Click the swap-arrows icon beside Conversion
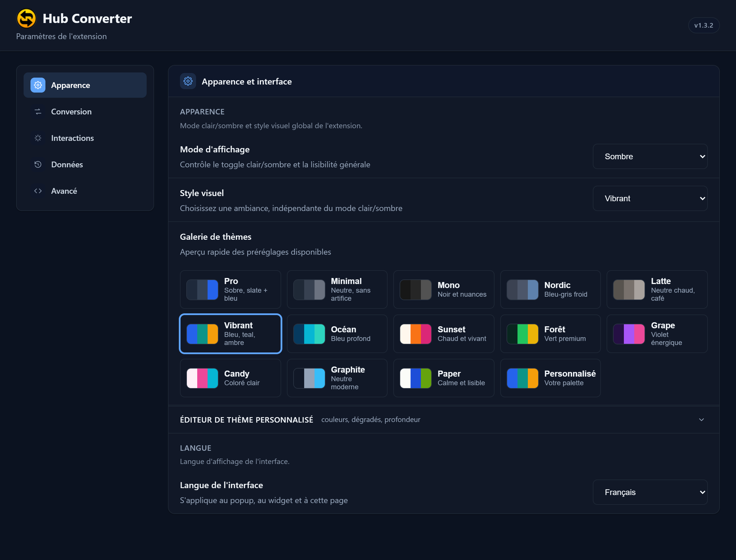The image size is (736, 560). coord(38,112)
